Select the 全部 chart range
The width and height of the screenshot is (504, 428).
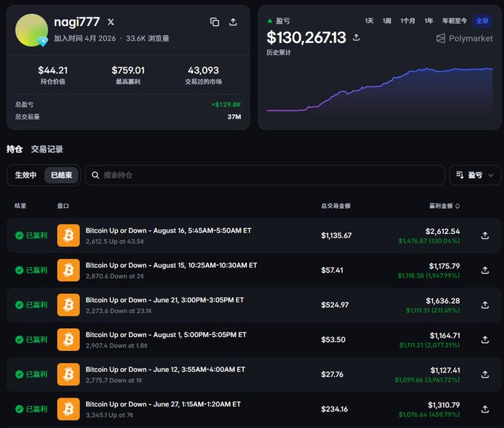click(x=483, y=21)
